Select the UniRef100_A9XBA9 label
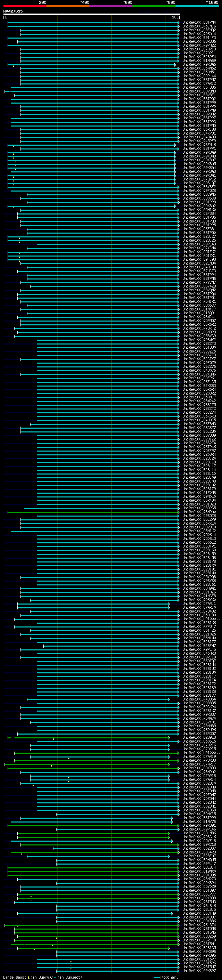 (x=199, y=153)
